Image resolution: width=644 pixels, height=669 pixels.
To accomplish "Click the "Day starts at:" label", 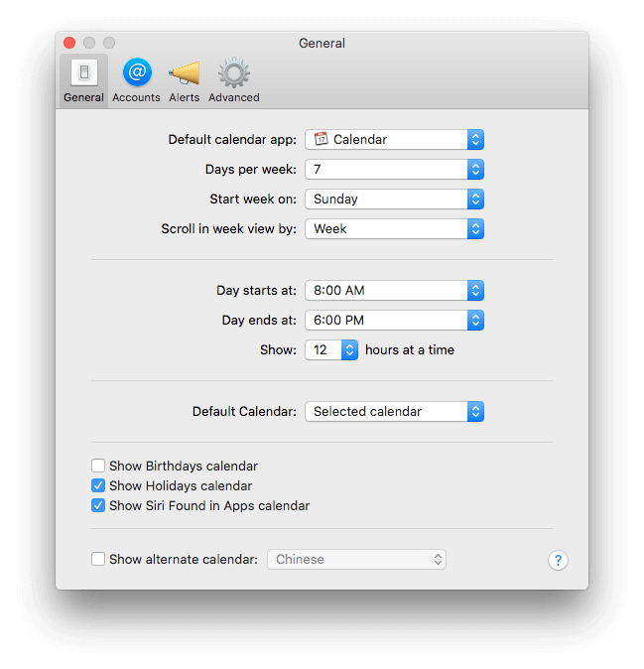I will [x=256, y=291].
